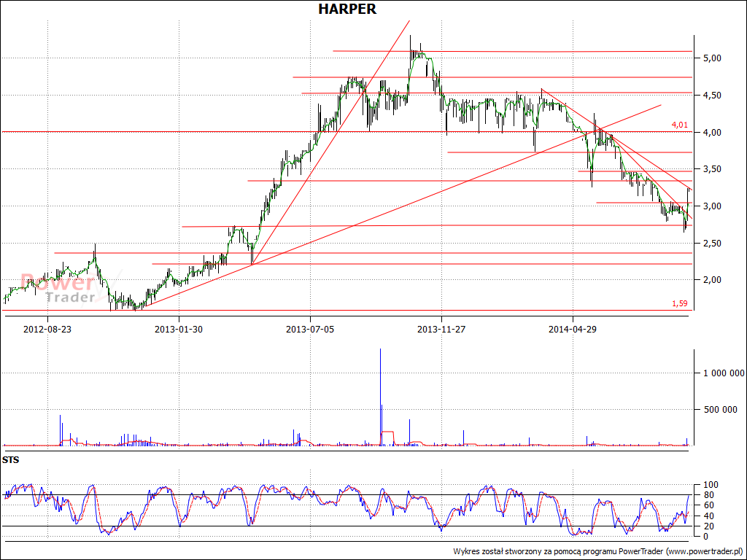Viewport: 747px width, 560px height.
Task: Click the 20 stochastic scale value
Action: coord(711,526)
